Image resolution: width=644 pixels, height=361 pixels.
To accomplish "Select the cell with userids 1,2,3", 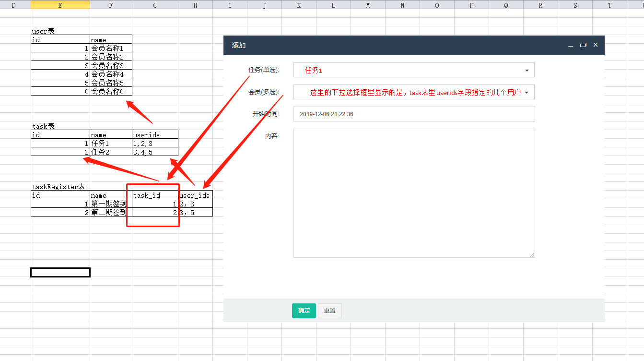I will 155,143.
